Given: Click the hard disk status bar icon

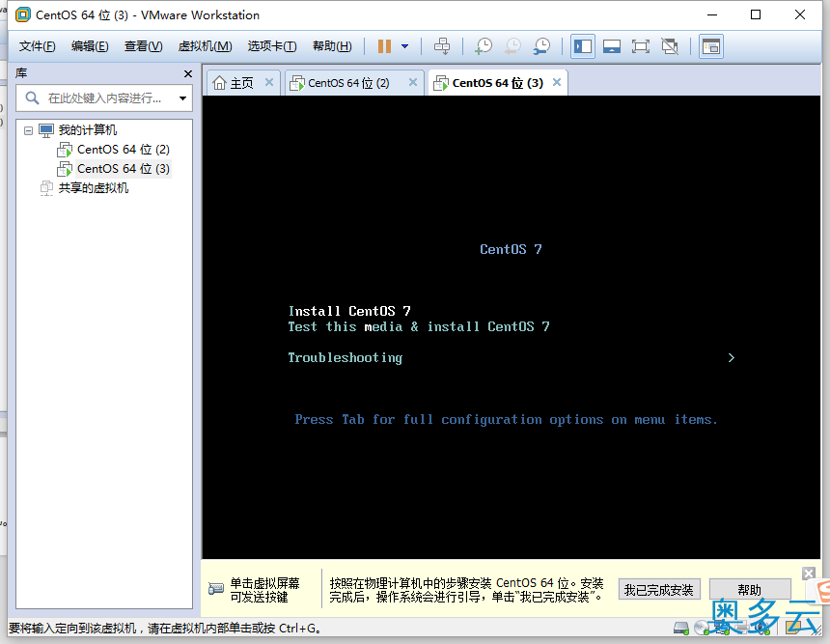Looking at the screenshot, I should pos(680,629).
